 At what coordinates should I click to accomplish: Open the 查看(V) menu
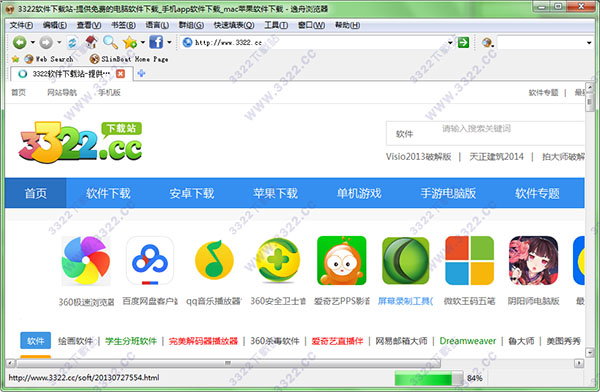[89, 25]
